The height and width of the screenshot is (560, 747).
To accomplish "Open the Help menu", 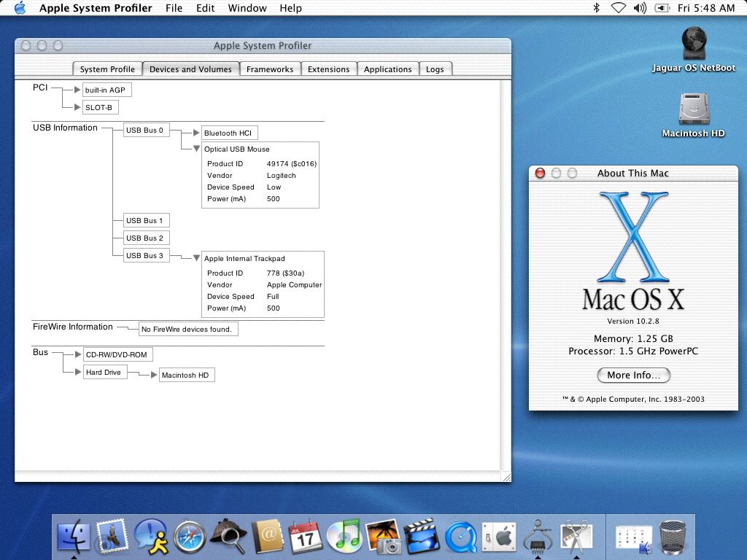I will 290,8.
